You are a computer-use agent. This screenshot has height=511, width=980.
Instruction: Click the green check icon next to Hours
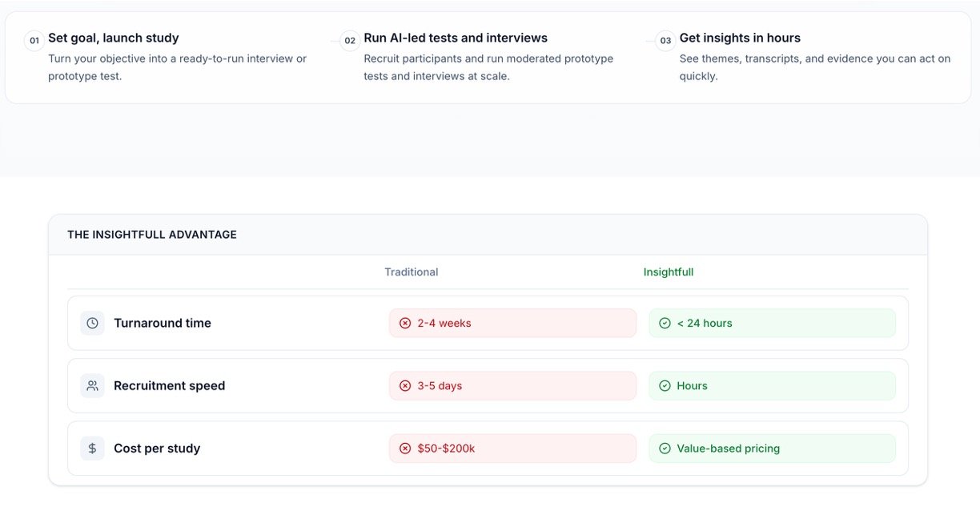(x=665, y=385)
